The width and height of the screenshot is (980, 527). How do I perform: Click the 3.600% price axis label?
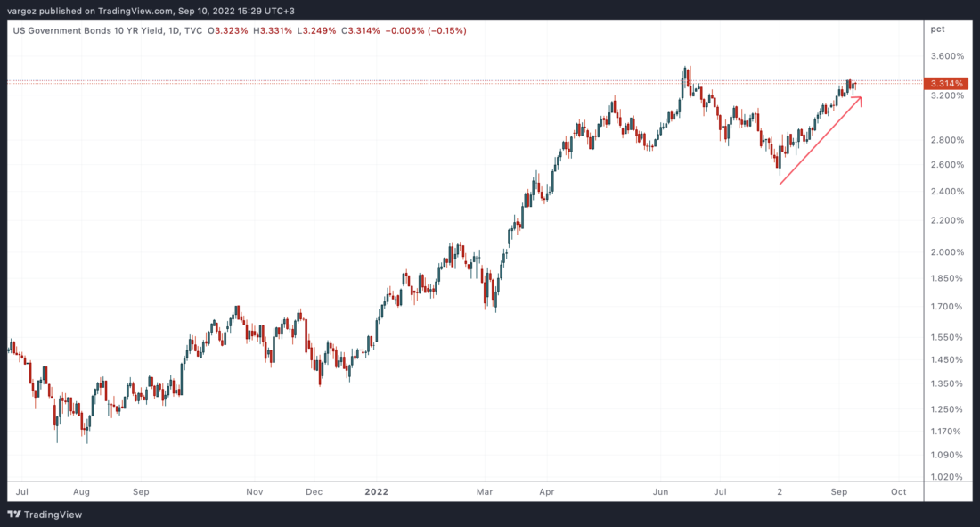click(x=947, y=55)
